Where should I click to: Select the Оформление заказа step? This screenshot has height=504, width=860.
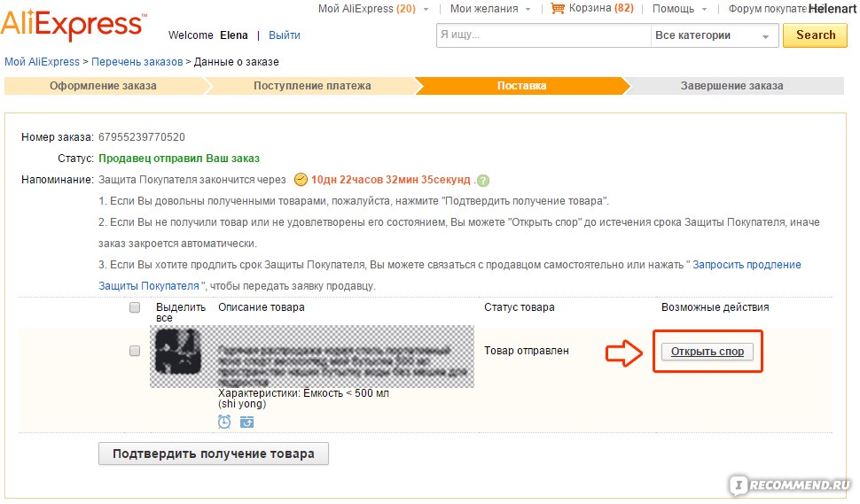click(x=103, y=86)
